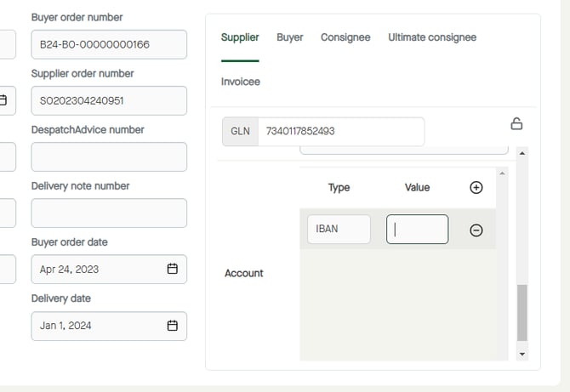Click the Supplier order number label

click(83, 73)
